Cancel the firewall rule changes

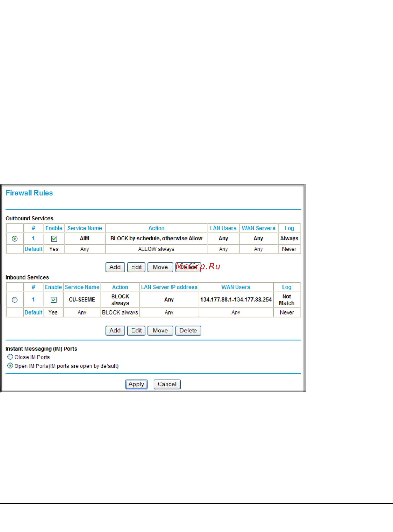point(167,385)
